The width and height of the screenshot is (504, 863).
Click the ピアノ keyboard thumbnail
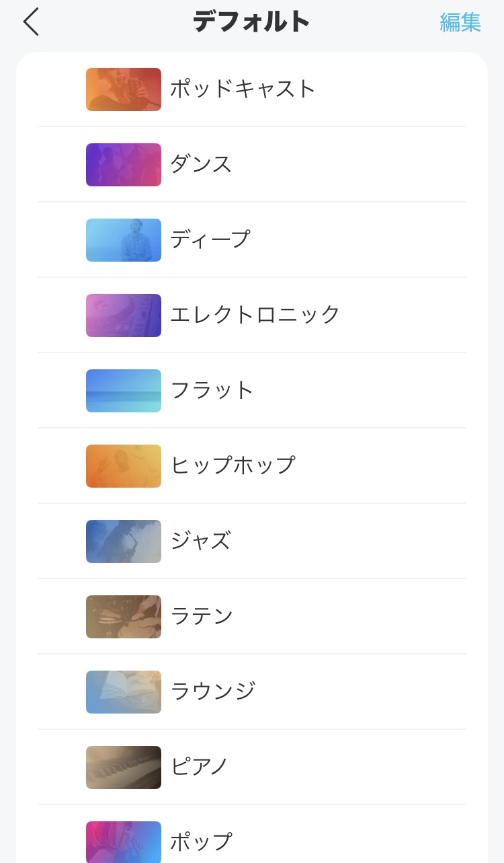tap(124, 767)
